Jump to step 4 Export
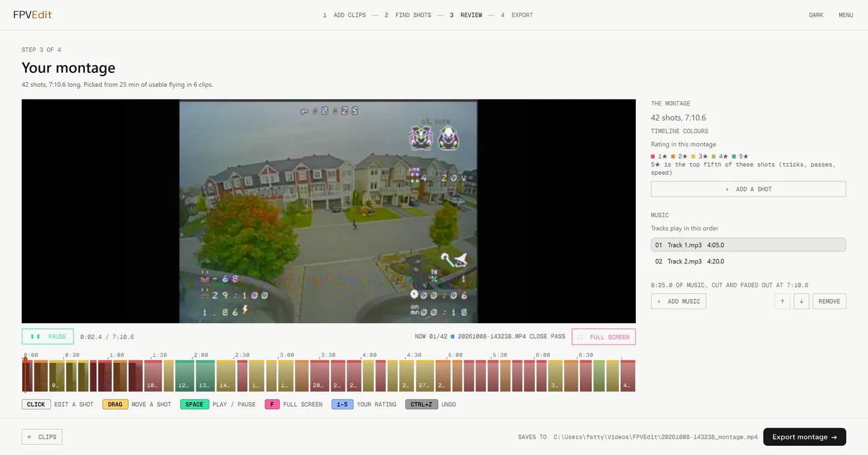Screen dimensions: 868x455 [x=517, y=15]
